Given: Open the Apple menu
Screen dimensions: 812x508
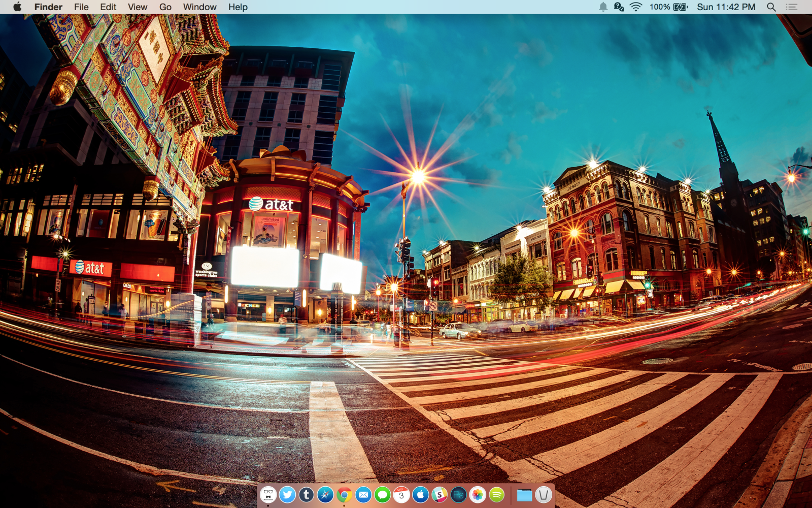Looking at the screenshot, I should (x=17, y=7).
